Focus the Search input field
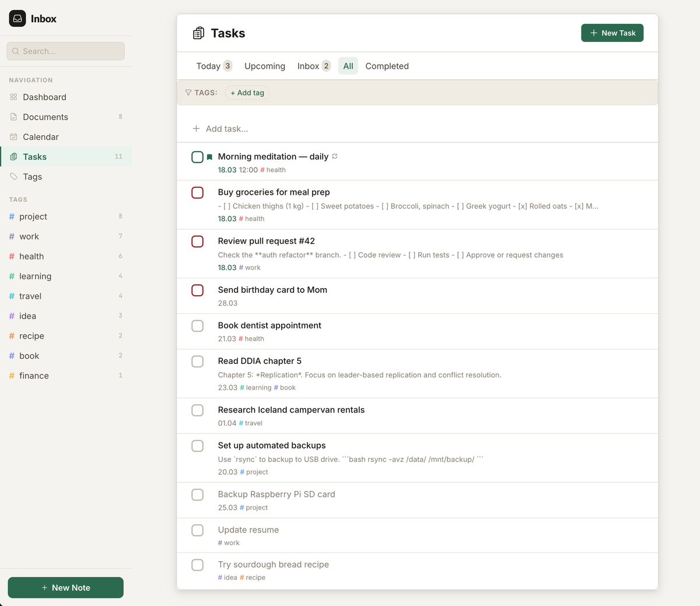 click(x=66, y=51)
